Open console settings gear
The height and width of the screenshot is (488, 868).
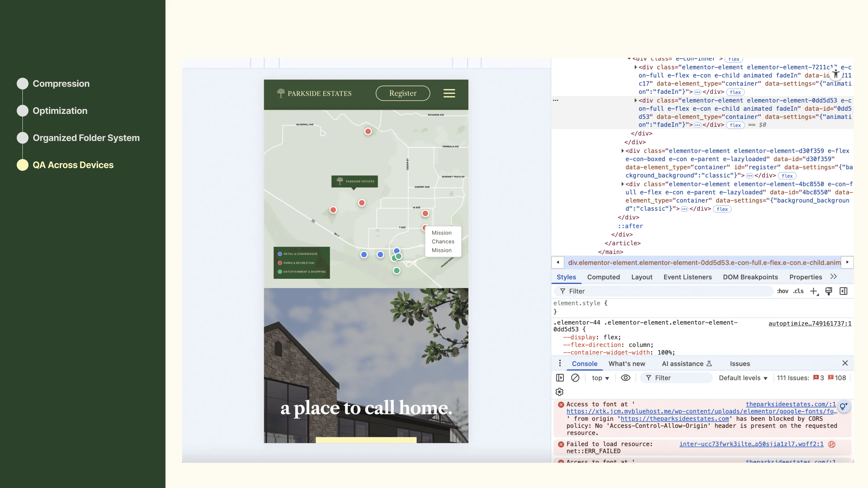coord(559,392)
